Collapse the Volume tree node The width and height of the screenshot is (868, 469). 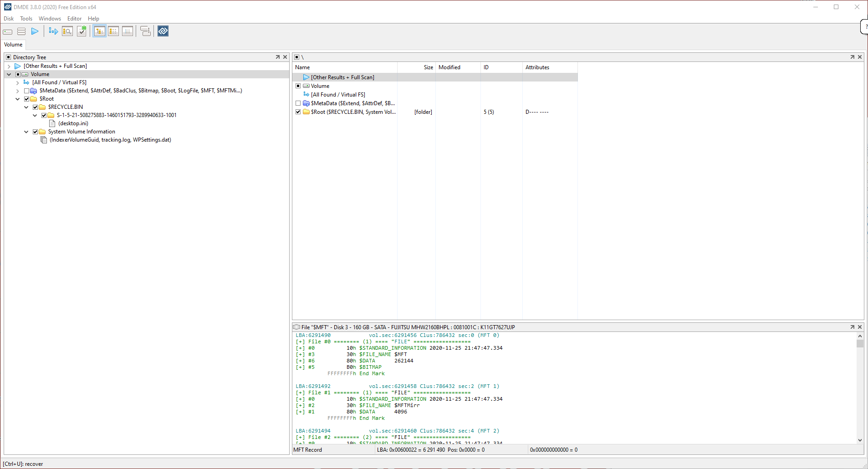pos(9,74)
